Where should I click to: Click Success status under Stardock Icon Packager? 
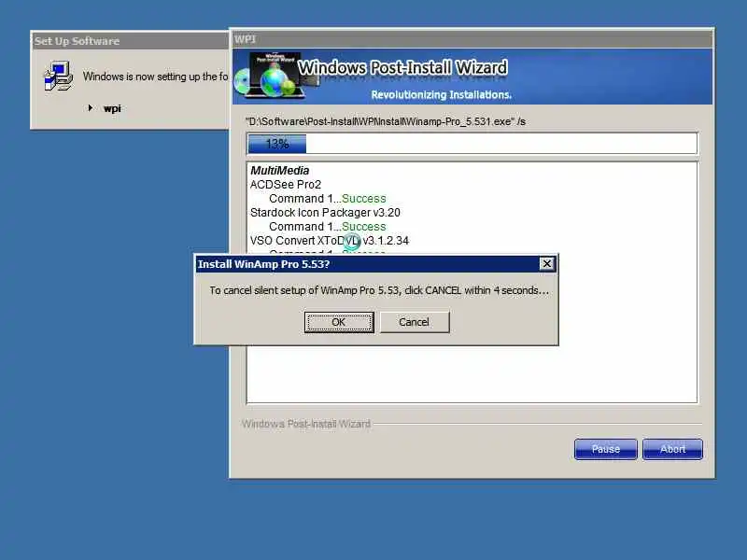point(364,227)
